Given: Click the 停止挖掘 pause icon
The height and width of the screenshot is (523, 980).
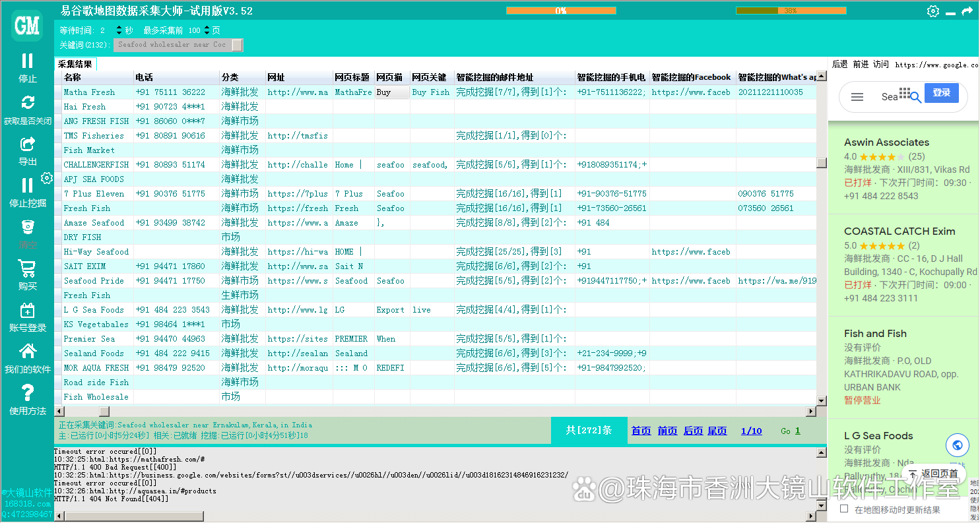Looking at the screenshot, I should pos(27,185).
